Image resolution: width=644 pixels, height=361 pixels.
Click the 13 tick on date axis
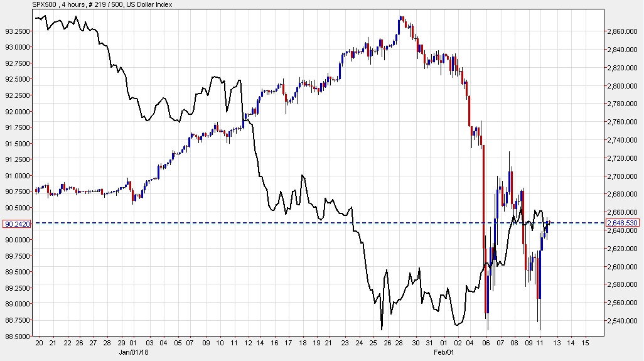(x=557, y=343)
